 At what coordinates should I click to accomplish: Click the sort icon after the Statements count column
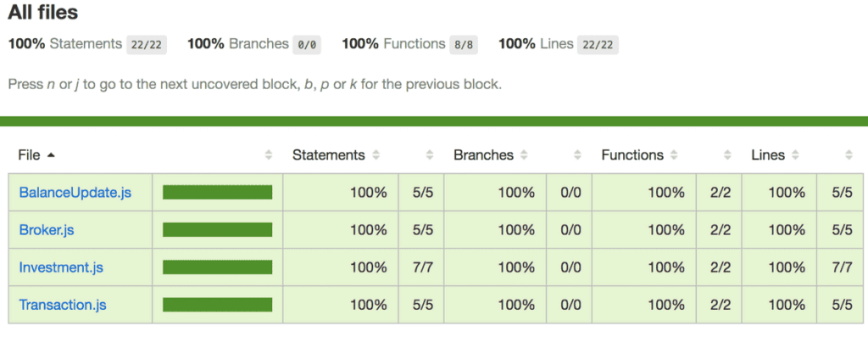[x=431, y=155]
